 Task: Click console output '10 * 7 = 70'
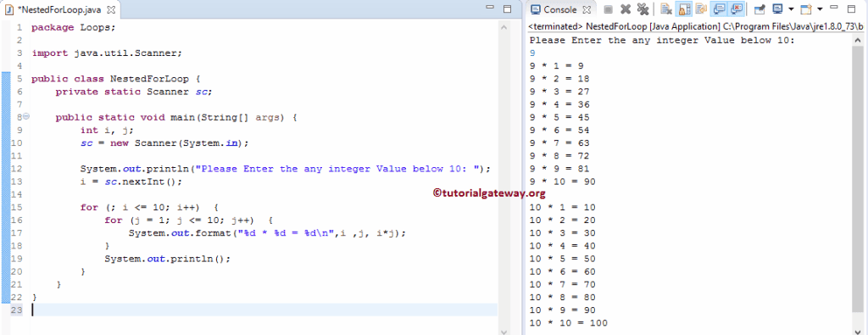tap(563, 285)
